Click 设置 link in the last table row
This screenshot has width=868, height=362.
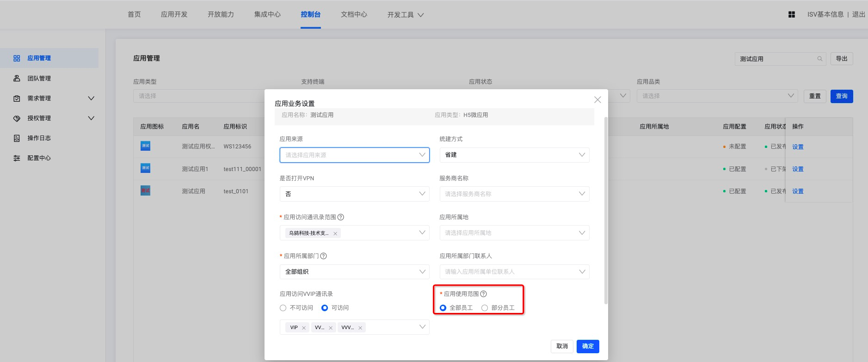pyautogui.click(x=798, y=191)
